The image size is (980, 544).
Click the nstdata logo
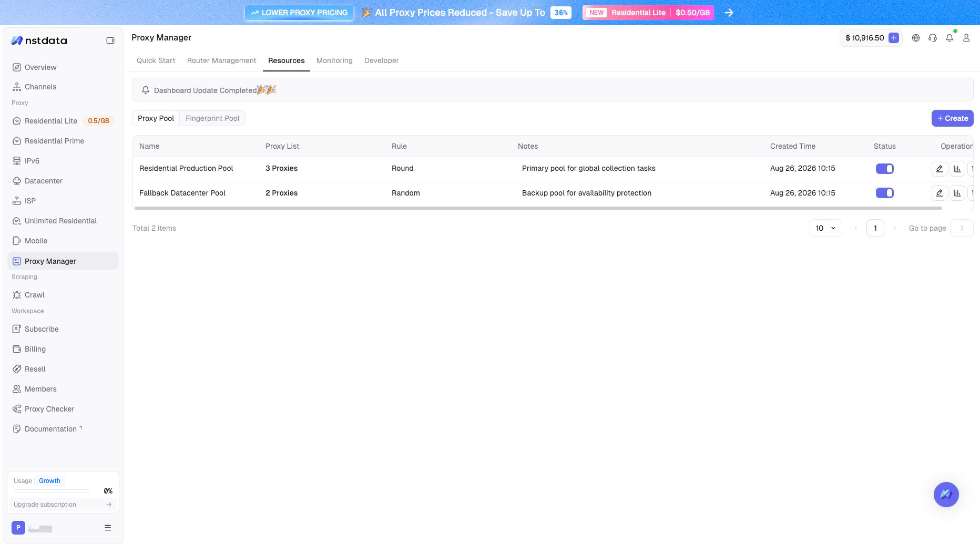tap(39, 40)
